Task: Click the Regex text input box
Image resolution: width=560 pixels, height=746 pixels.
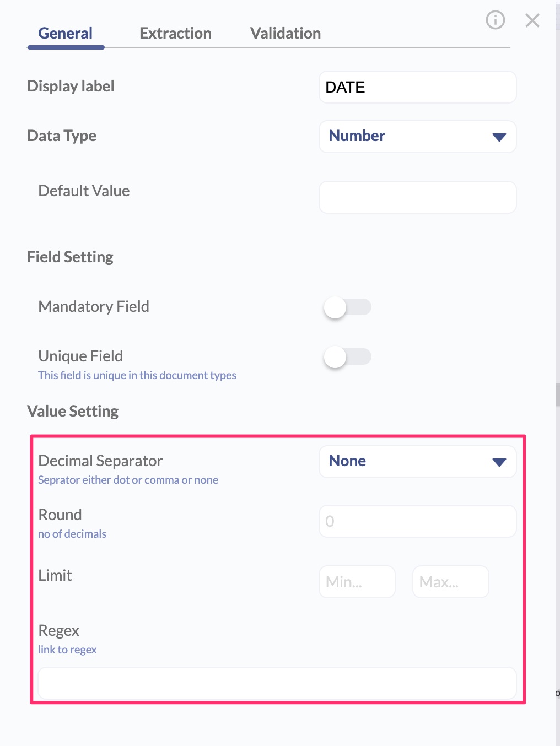Action: (x=277, y=683)
